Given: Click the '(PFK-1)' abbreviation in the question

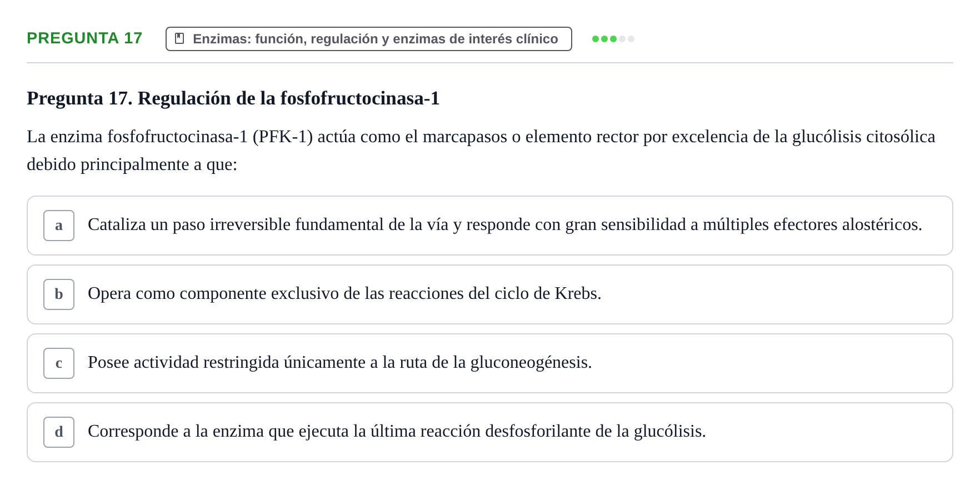Looking at the screenshot, I should pos(282,137).
